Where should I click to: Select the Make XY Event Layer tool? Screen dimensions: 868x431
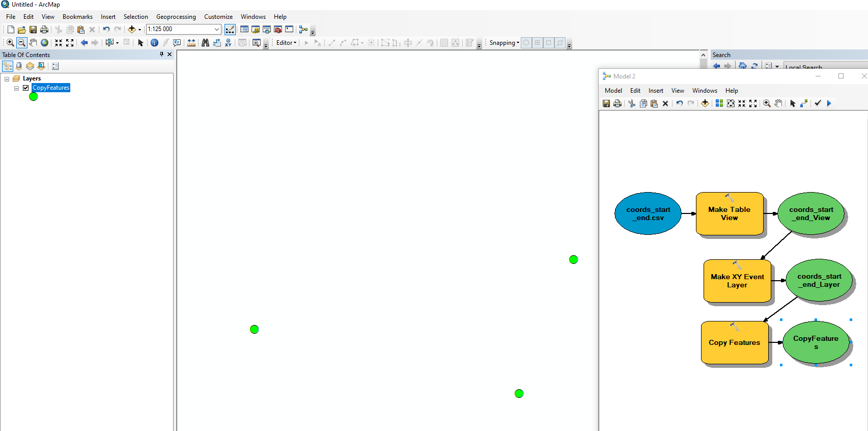(x=737, y=281)
